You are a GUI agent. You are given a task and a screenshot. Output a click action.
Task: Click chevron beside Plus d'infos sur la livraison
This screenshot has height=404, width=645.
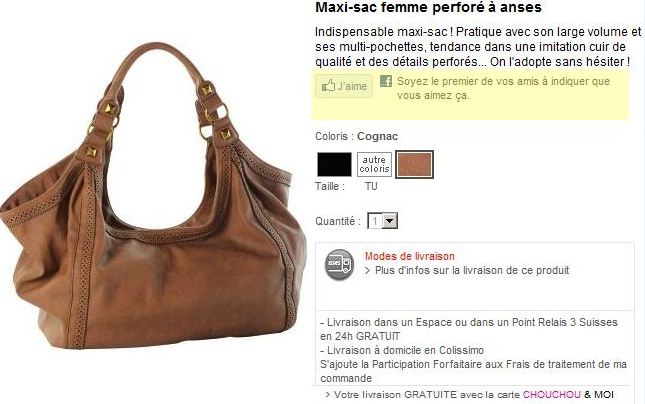point(367,271)
